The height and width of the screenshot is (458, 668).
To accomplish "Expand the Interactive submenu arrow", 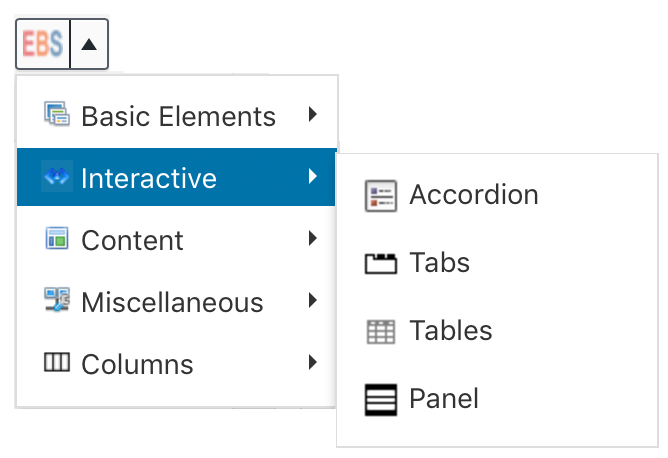I will pos(313,176).
